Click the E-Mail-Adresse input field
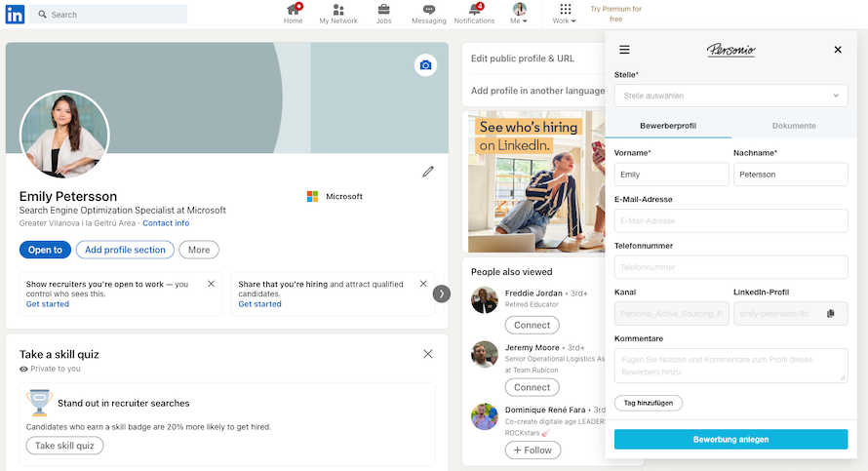Viewport: 868px width, 471px height. click(730, 220)
